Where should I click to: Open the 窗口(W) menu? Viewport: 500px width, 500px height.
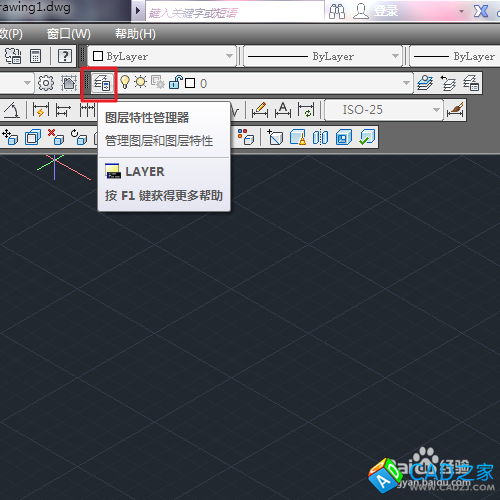[x=69, y=34]
